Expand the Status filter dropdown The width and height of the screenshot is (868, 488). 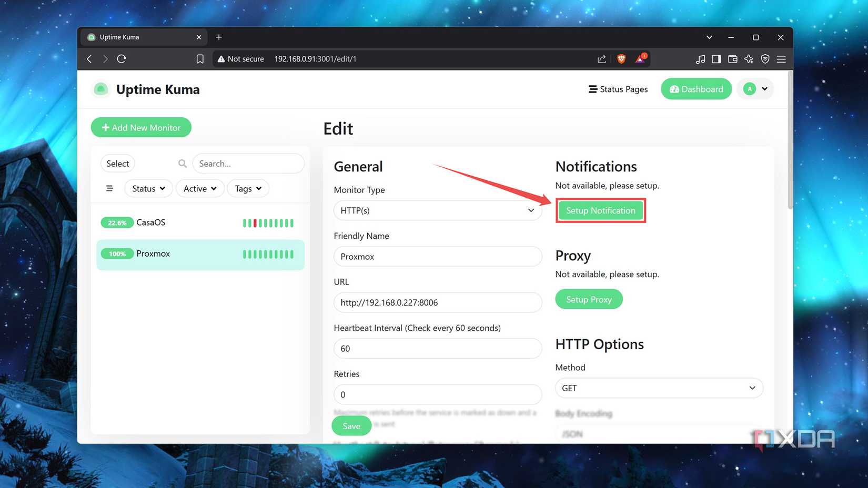(x=148, y=188)
